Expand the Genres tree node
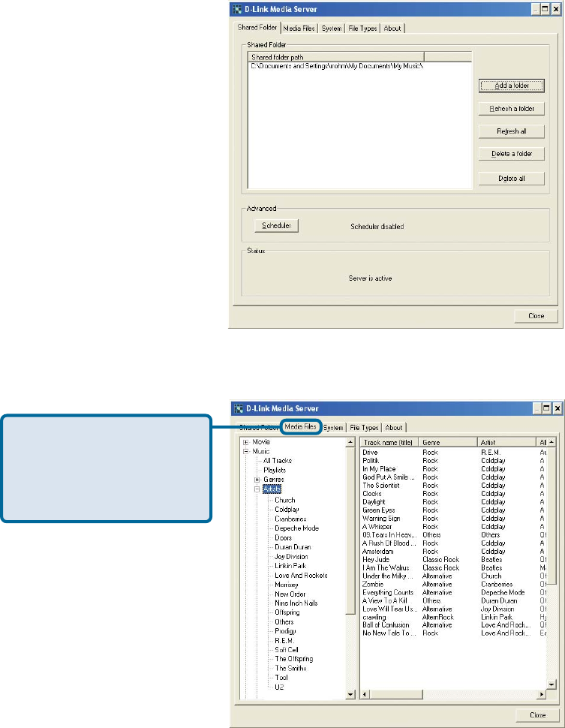The height and width of the screenshot is (728, 565). point(257,480)
